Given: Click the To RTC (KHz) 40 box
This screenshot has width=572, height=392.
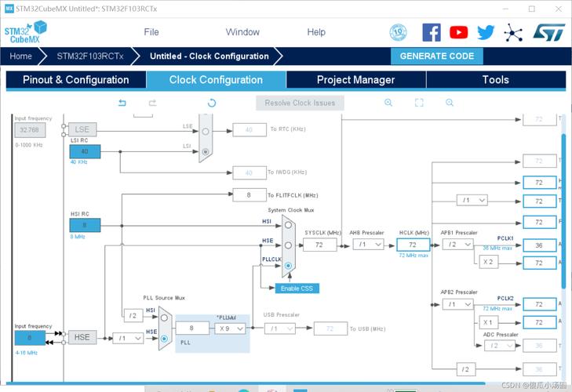Looking at the screenshot, I should (250, 130).
